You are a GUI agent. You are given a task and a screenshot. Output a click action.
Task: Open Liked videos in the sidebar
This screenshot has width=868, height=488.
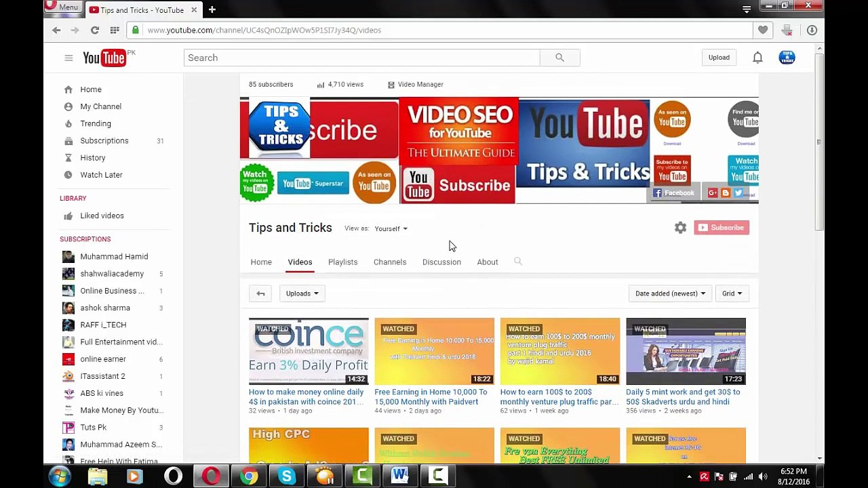click(102, 216)
